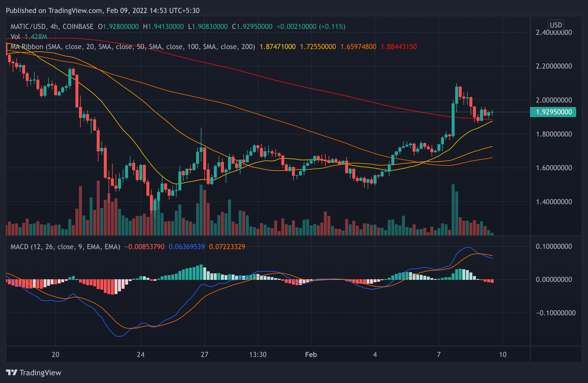Click the 27 date label on time axis
Image resolution: width=588 pixels, height=383 pixels.
[204, 355]
